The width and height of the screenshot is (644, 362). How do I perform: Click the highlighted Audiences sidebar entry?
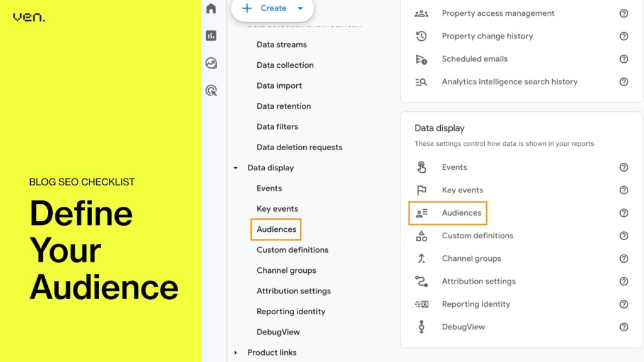275,229
